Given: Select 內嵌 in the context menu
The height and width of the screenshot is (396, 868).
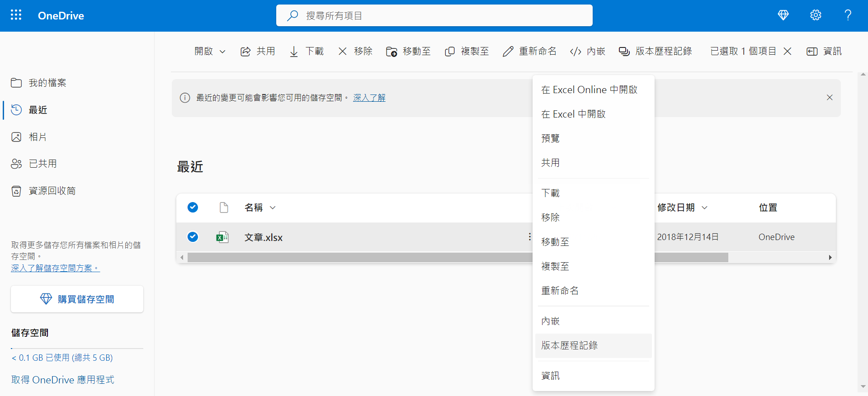Looking at the screenshot, I should (x=594, y=321).
